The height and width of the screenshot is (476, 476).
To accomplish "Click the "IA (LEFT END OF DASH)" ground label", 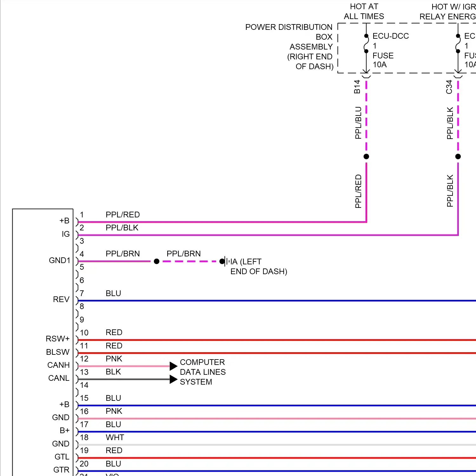I will point(259,267).
